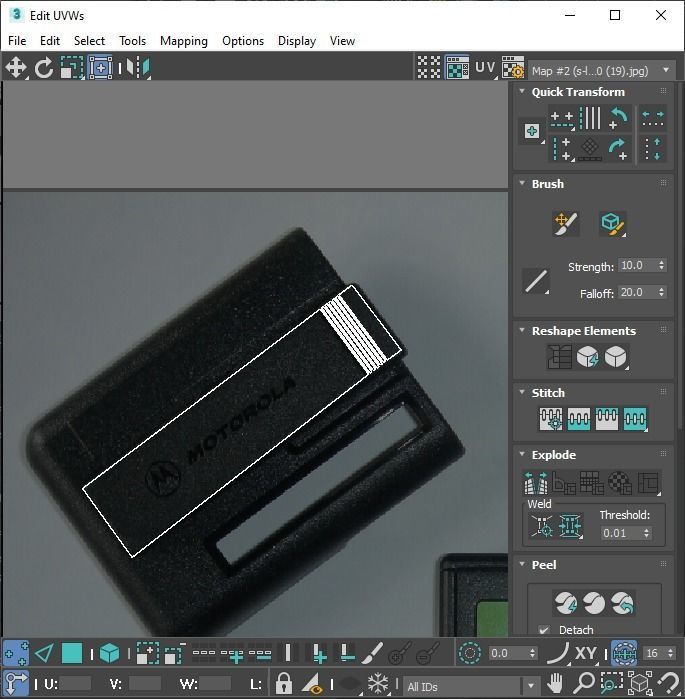Click Break exploding icon in Explode
The width and height of the screenshot is (685, 699).
pos(536,482)
